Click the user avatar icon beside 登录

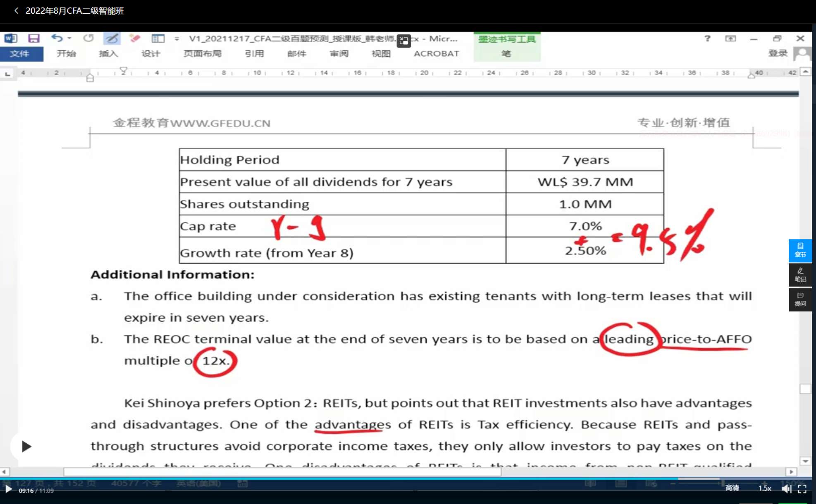coord(802,54)
